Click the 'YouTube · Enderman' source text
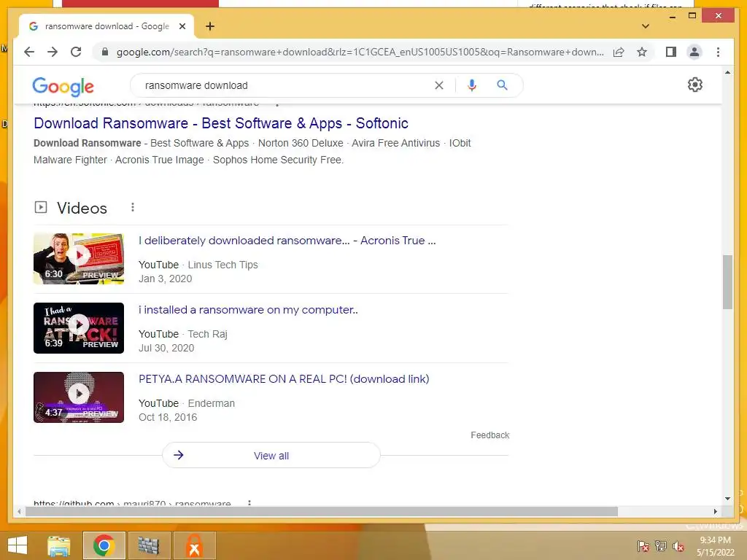This screenshot has height=560, width=747. pyautogui.click(x=186, y=403)
